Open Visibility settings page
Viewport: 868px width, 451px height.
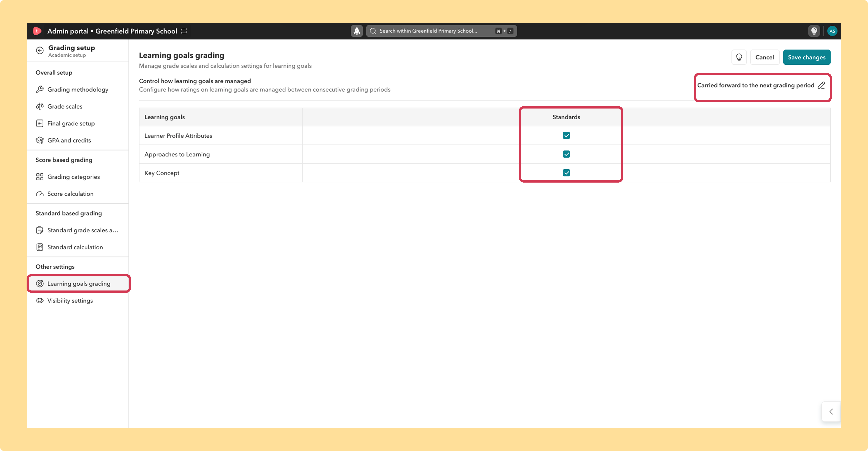point(78,301)
